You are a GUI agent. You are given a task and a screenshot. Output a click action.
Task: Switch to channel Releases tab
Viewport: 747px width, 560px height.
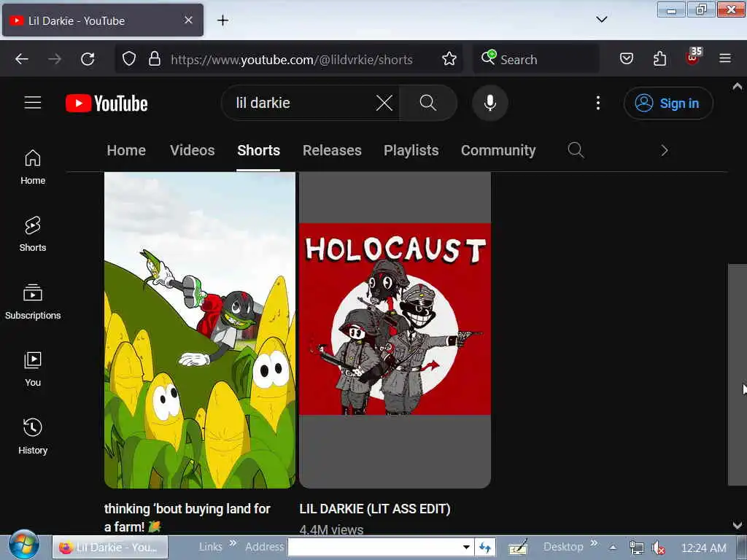coord(332,150)
